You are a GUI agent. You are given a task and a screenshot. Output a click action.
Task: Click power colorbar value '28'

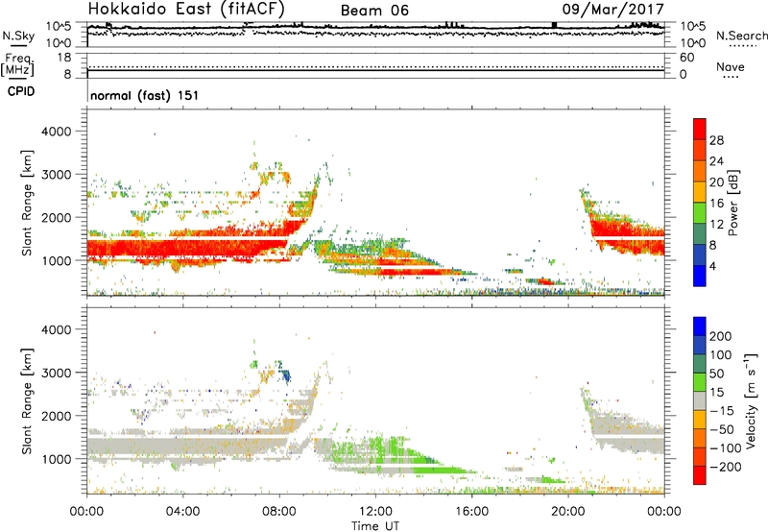click(x=716, y=140)
